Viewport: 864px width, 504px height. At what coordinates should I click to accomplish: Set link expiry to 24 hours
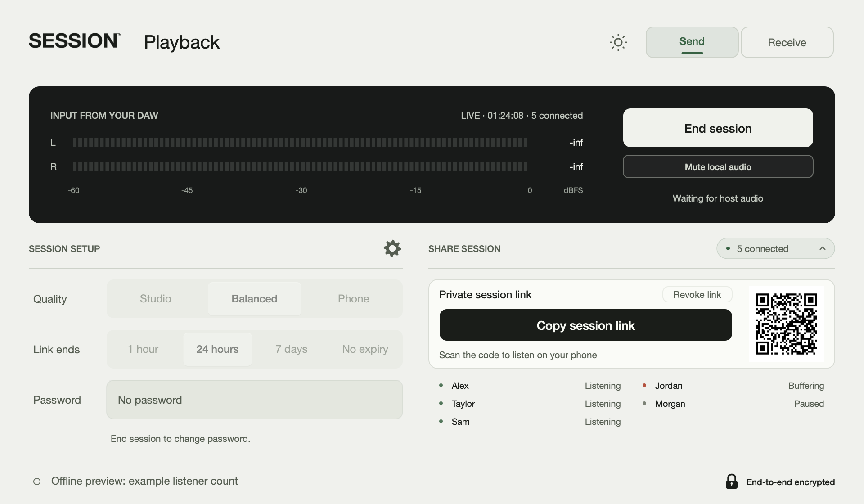[218, 349]
